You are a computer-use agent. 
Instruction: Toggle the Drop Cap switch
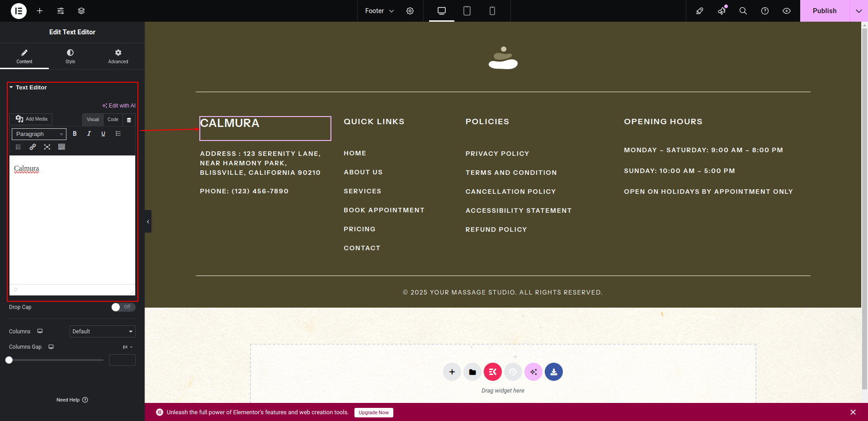123,307
